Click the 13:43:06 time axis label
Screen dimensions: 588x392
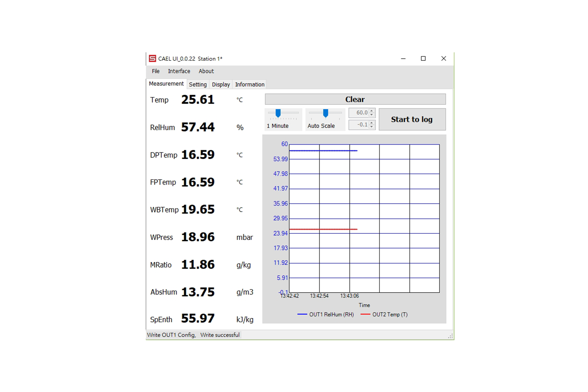click(350, 296)
